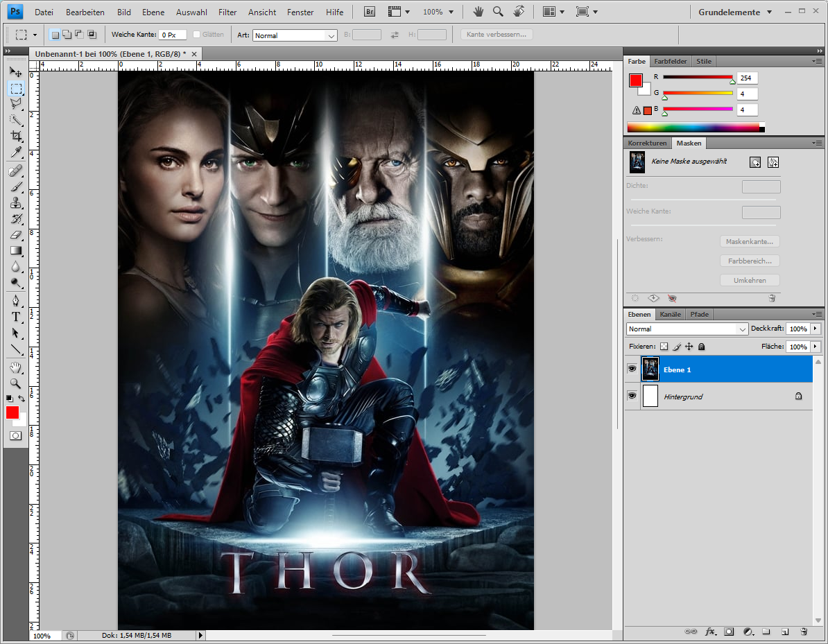
Task: Click the foreground color swatch in toolbox
Action: click(12, 412)
